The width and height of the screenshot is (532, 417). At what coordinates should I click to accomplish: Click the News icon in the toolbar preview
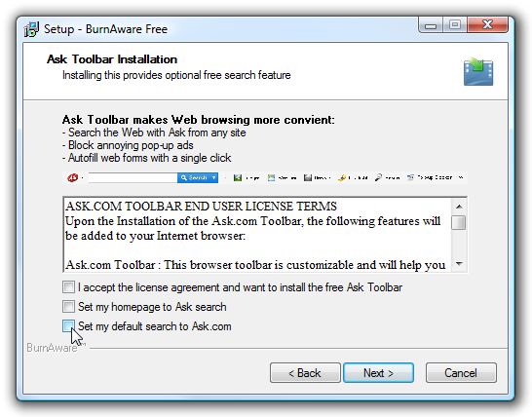pos(307,177)
